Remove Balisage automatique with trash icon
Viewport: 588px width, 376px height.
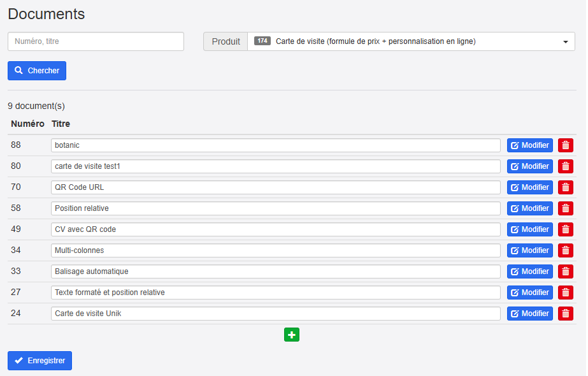(x=565, y=271)
